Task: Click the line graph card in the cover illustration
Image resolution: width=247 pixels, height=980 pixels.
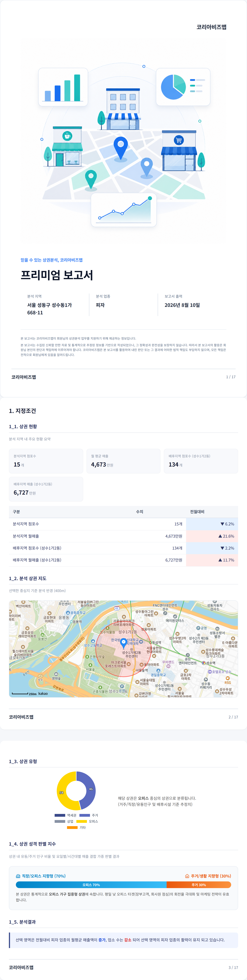Action: pos(123,210)
